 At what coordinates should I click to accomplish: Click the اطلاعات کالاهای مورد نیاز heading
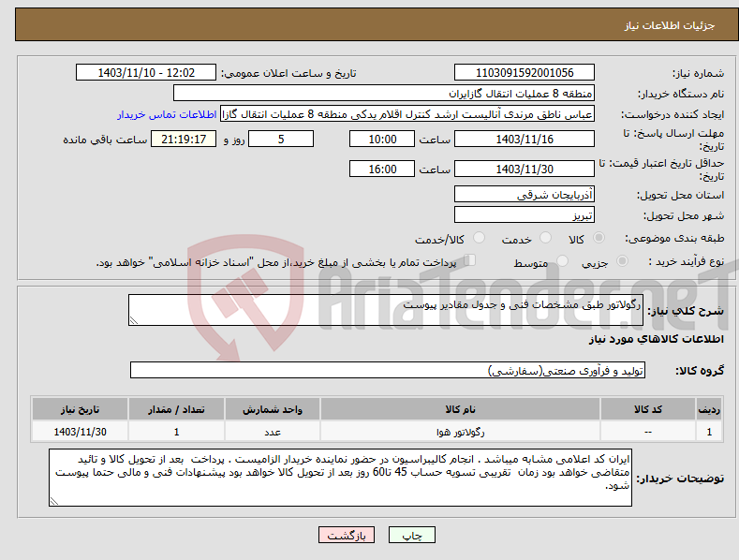click(656, 339)
